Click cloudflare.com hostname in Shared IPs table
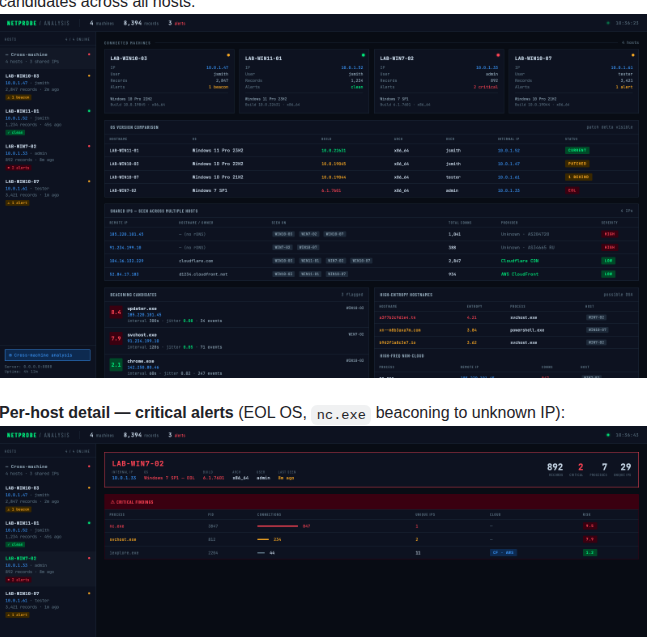This screenshot has width=647, height=637. (x=196, y=261)
